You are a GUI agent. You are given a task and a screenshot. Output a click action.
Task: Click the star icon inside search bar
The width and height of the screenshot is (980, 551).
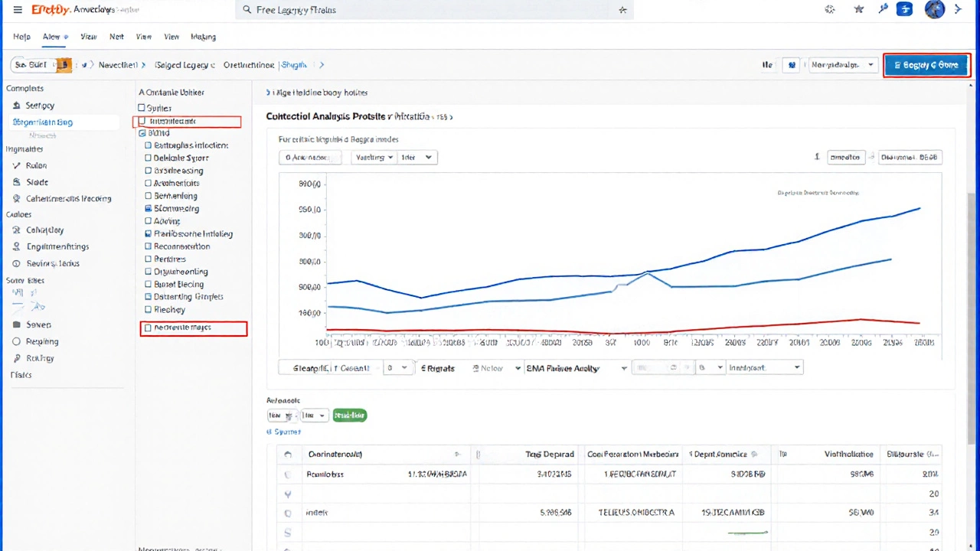(622, 10)
